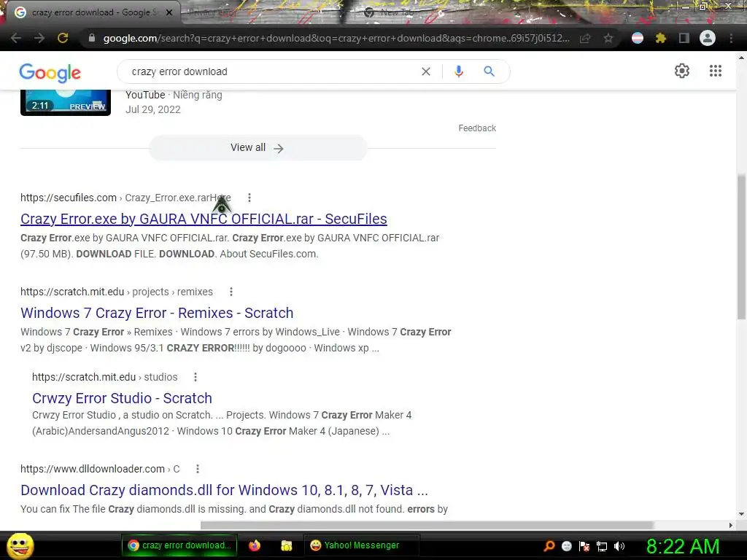This screenshot has width=747, height=560.
Task: Open Crazy Error.exe by GAURA SecuFiles link
Action: pos(204,219)
